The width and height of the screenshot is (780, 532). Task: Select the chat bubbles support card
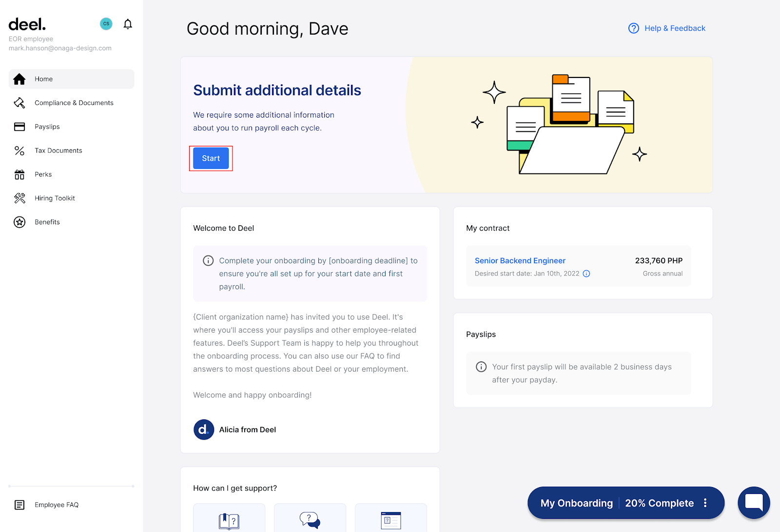coord(310,519)
